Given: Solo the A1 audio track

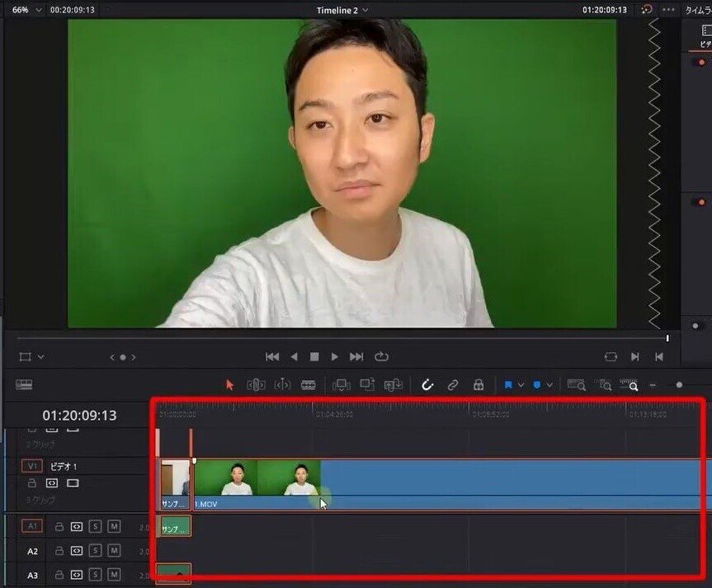Looking at the screenshot, I should 95,526.
